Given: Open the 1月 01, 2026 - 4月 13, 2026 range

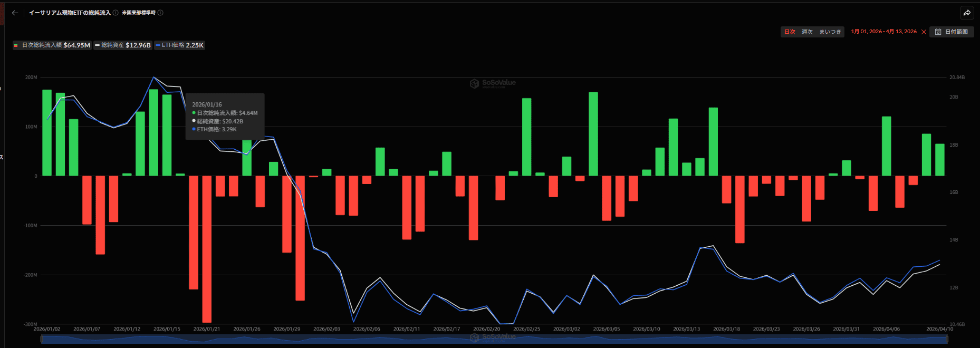Looking at the screenshot, I should point(883,32).
